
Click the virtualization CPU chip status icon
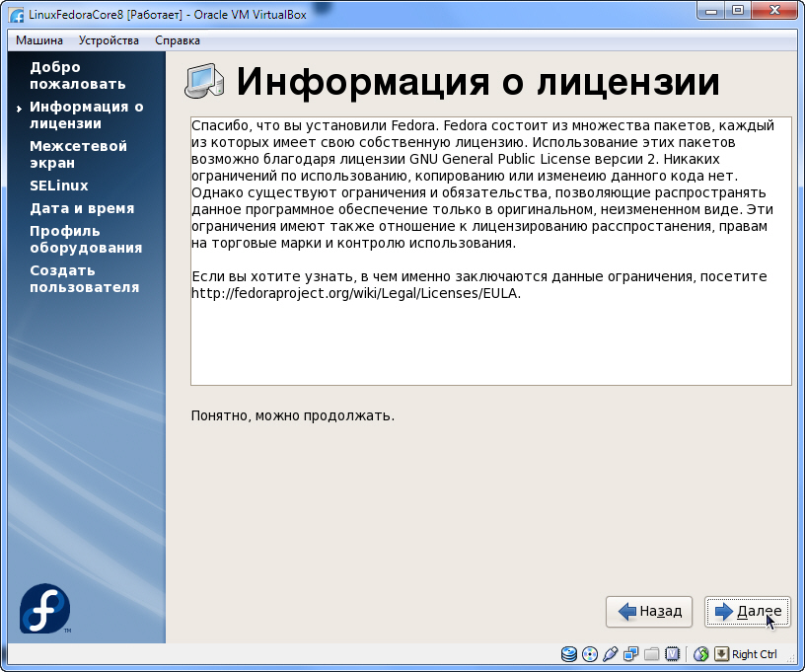coord(672,654)
